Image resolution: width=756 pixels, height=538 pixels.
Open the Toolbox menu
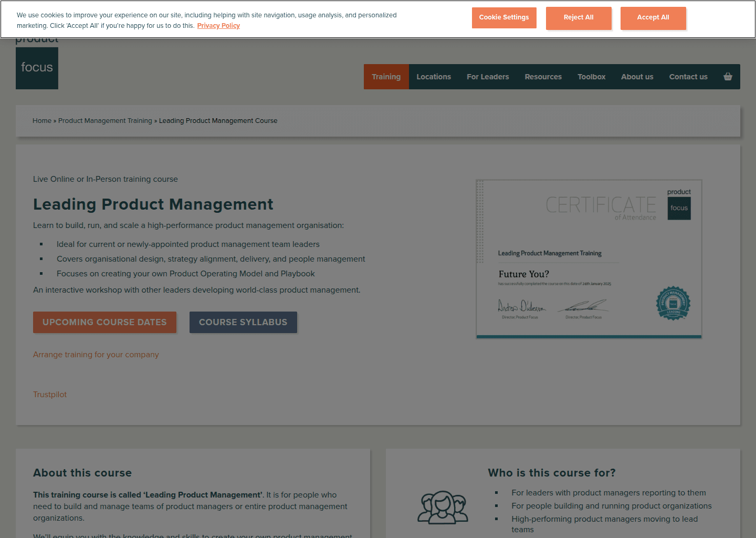pos(591,76)
